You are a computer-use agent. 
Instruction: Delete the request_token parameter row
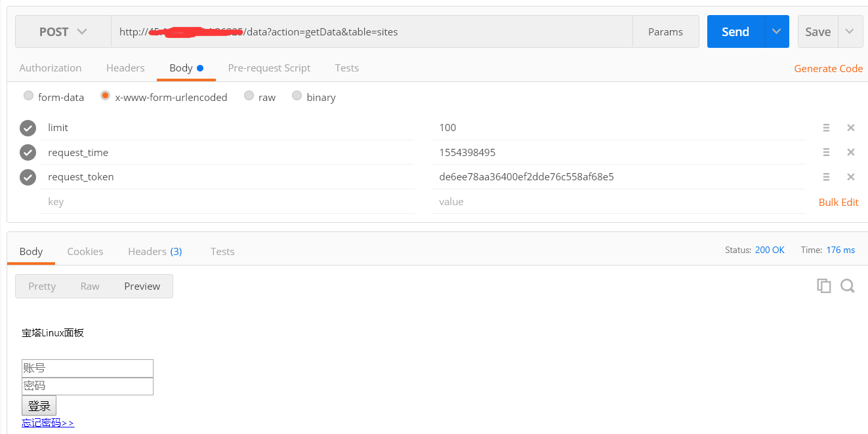851,177
